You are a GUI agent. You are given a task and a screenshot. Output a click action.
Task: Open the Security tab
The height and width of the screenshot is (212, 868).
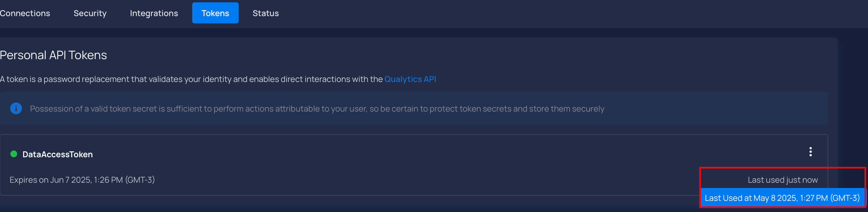point(90,13)
